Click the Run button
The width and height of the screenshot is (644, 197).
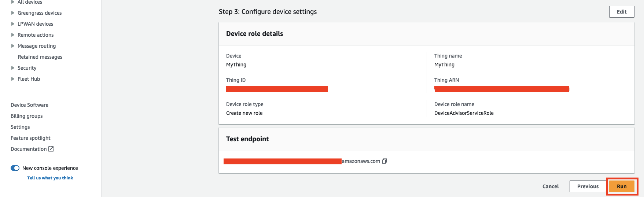622,186
